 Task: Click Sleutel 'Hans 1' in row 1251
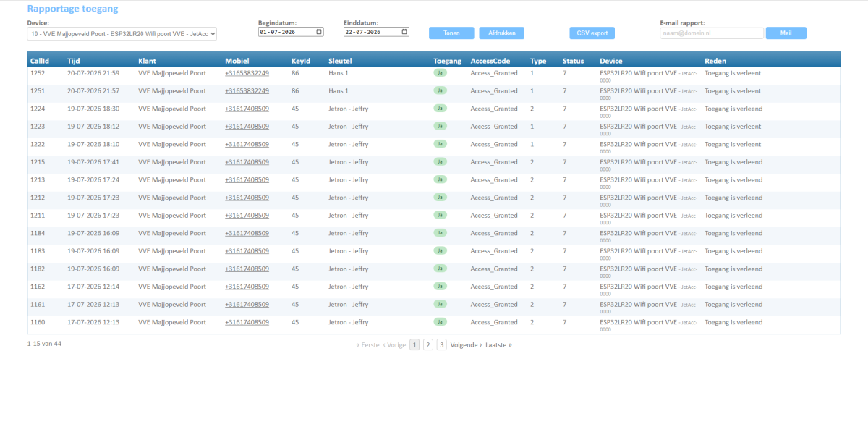click(339, 91)
